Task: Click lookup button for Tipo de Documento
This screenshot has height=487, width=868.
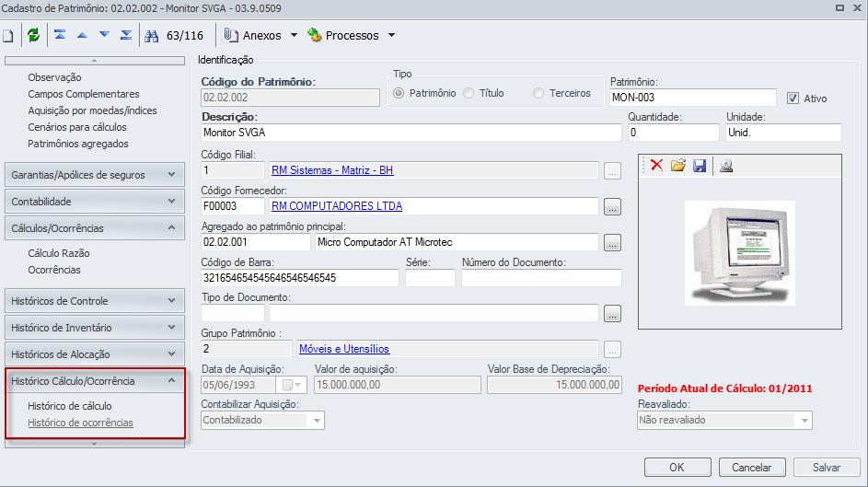Action: 612,314
